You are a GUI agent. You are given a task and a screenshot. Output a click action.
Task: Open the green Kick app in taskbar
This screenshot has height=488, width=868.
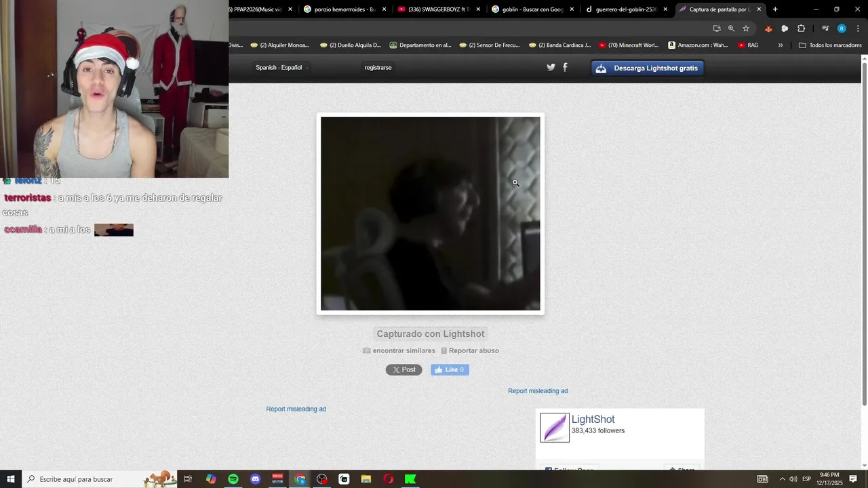[410, 479]
